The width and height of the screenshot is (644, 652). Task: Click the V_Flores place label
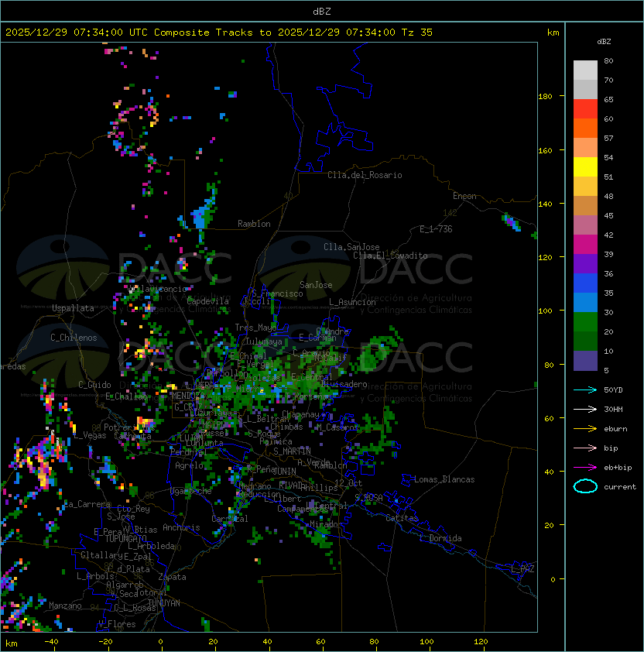click(117, 624)
